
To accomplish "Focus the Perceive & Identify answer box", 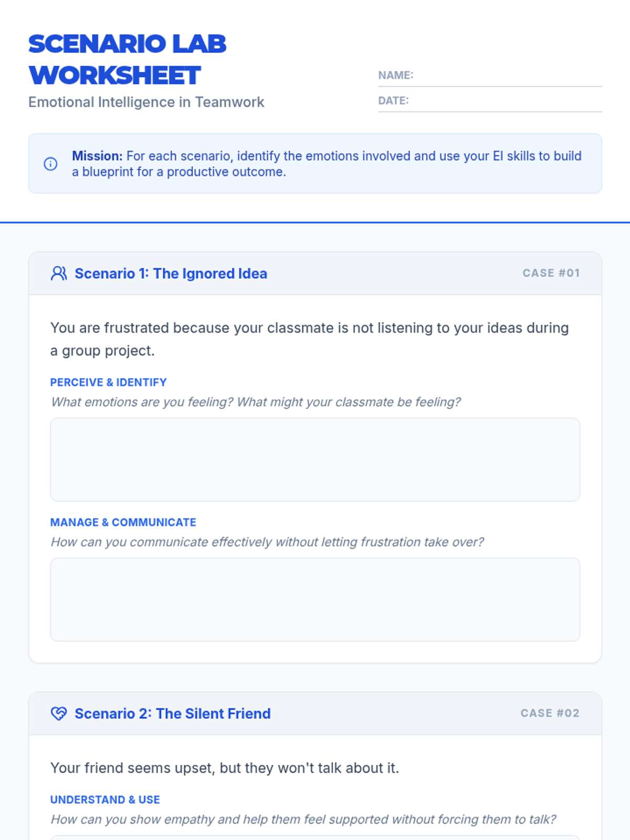I will click(315, 459).
